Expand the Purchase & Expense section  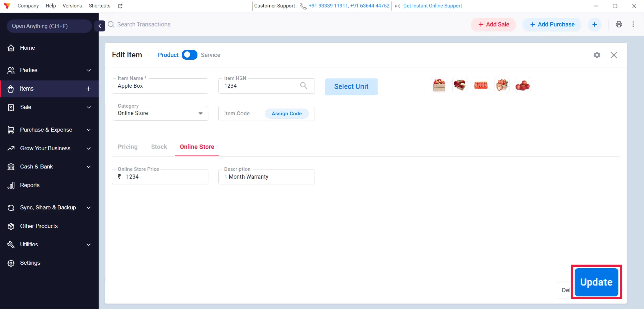point(49,130)
